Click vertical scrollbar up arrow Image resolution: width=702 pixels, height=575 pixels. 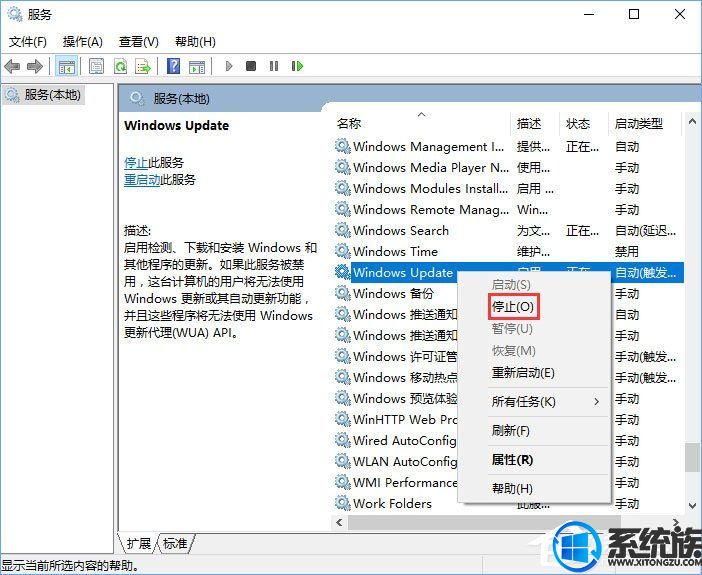pyautogui.click(x=692, y=121)
